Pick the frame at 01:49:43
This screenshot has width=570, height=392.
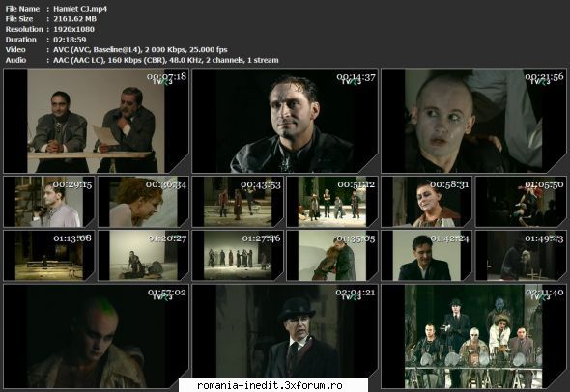click(521, 256)
